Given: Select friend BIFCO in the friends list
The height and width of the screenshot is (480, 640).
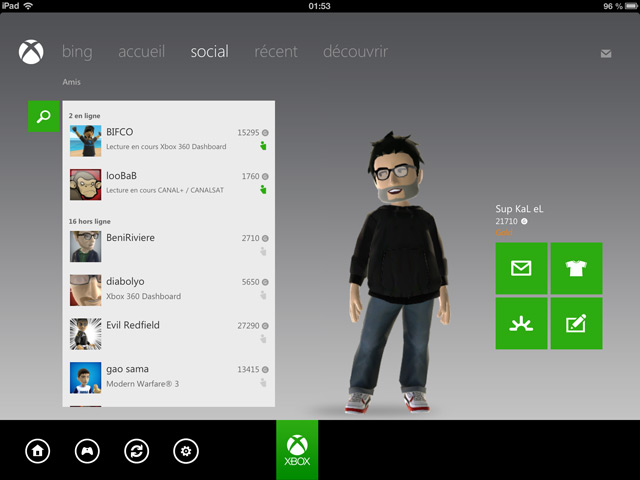Looking at the screenshot, I should (x=168, y=139).
